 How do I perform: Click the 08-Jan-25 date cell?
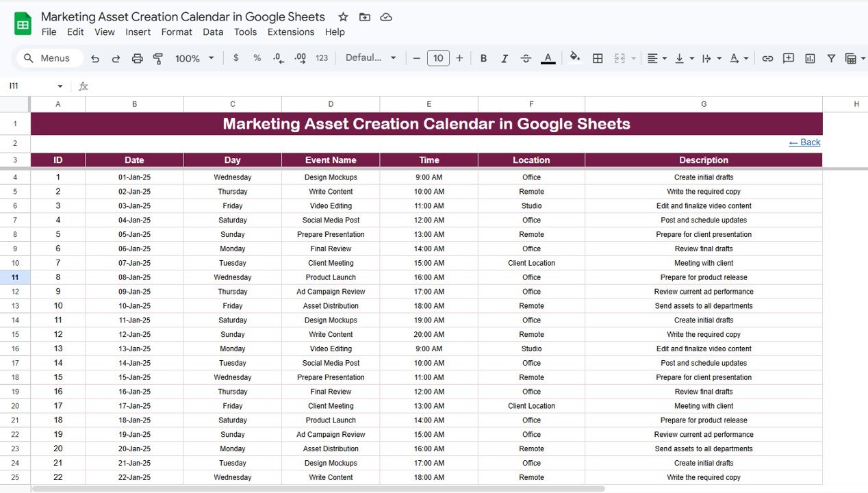coord(134,277)
